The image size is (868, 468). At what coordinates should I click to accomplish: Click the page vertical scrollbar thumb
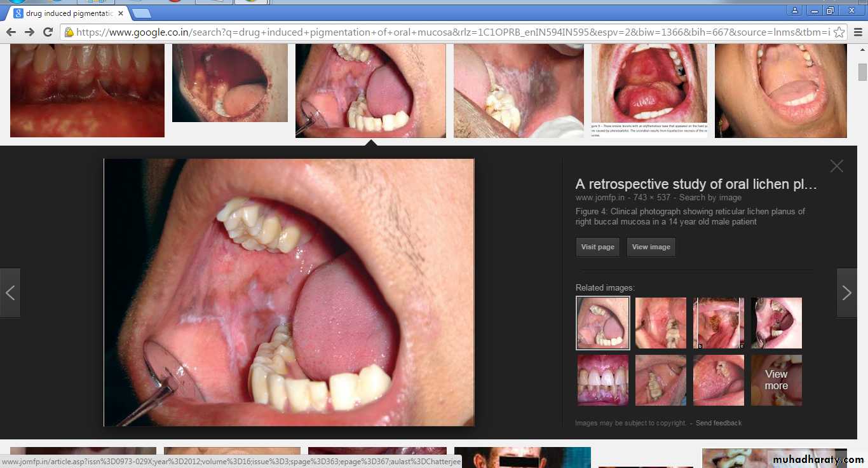pyautogui.click(x=862, y=71)
